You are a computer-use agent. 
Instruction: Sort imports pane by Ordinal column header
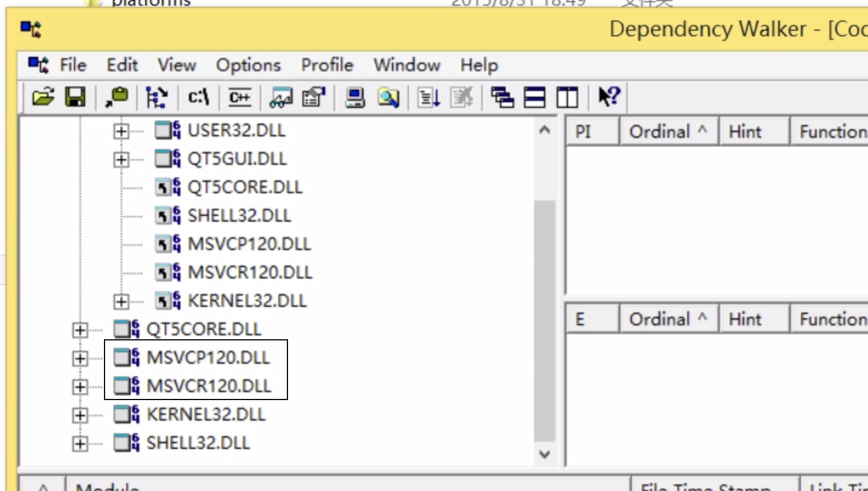click(669, 131)
